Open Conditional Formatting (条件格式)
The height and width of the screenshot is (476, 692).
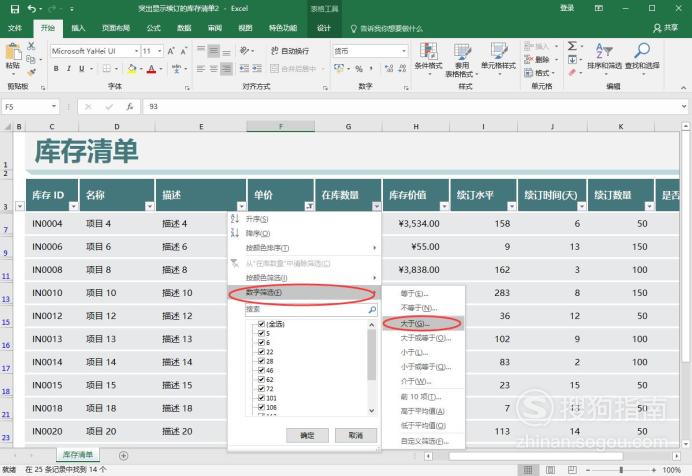pos(428,57)
